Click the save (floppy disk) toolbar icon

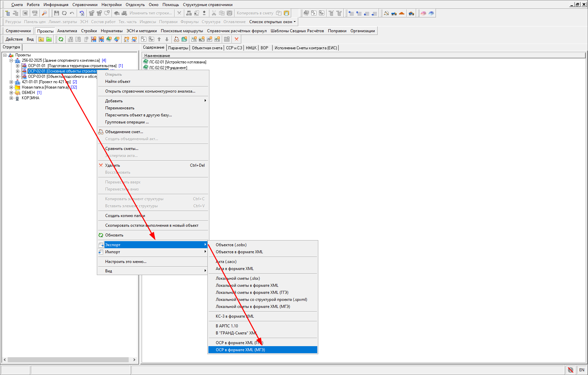click(x=56, y=13)
